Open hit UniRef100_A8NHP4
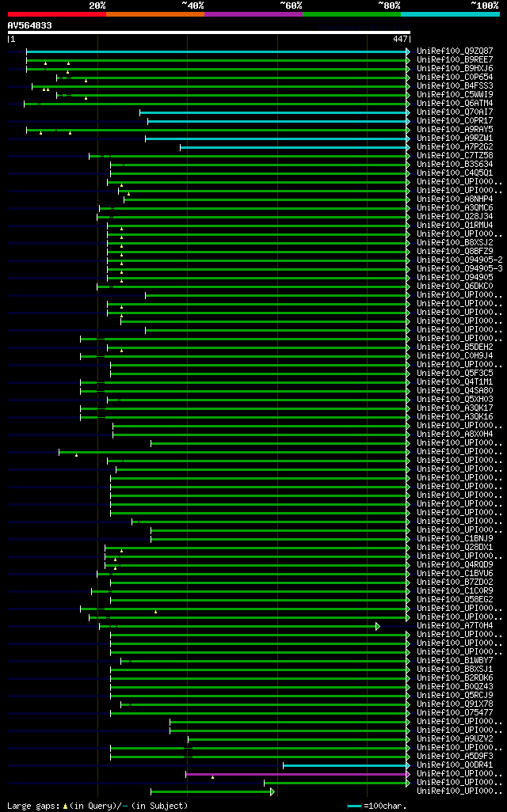This screenshot has height=812, width=507. (455, 199)
